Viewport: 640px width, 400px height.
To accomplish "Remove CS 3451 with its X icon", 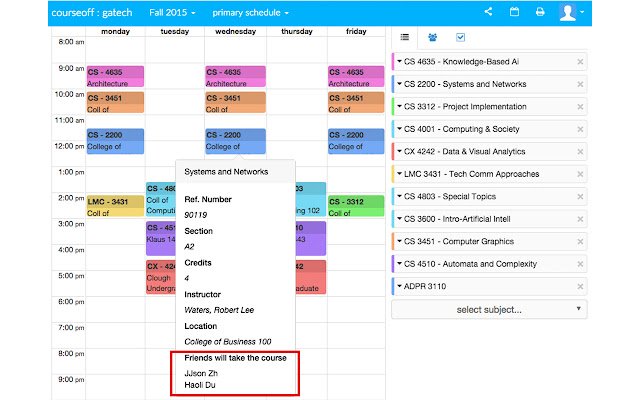I will tap(580, 241).
